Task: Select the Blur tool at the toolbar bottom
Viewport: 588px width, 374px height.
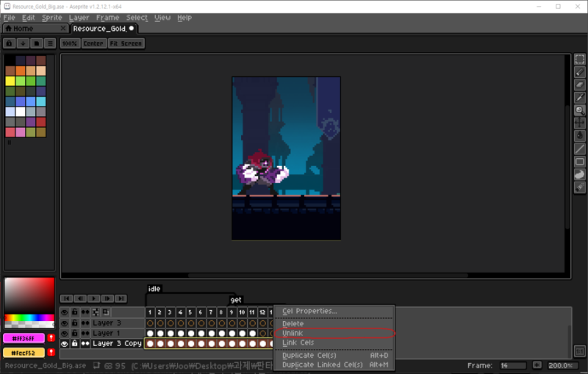Action: click(580, 187)
